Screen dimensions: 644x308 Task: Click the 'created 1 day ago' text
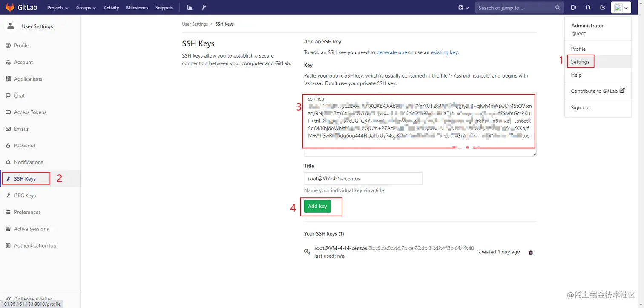click(499, 252)
